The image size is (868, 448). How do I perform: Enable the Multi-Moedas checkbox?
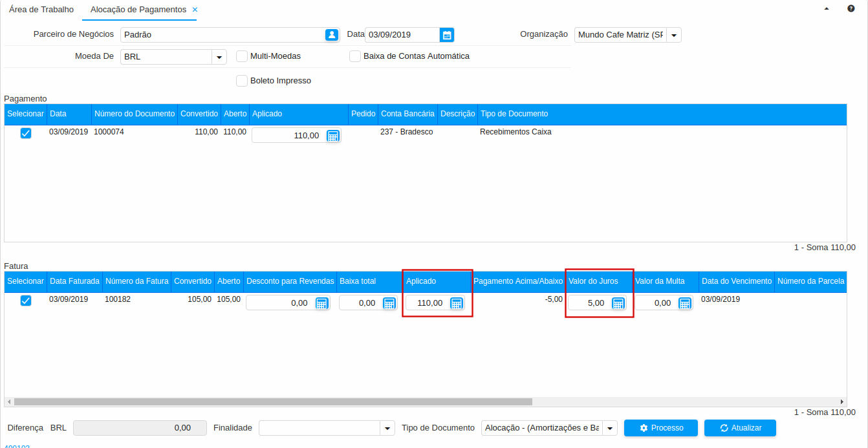coord(242,56)
